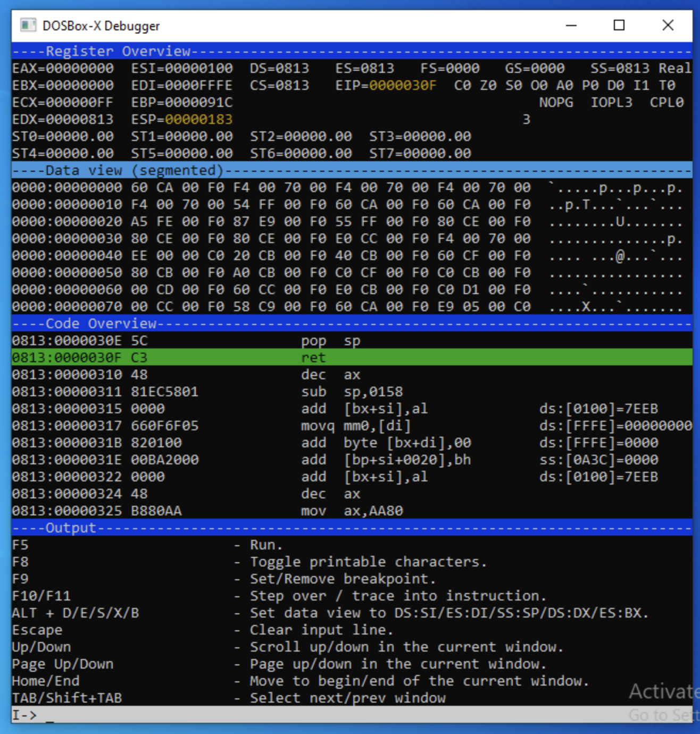Select the highlighted ret instruction line

pyautogui.click(x=352, y=357)
